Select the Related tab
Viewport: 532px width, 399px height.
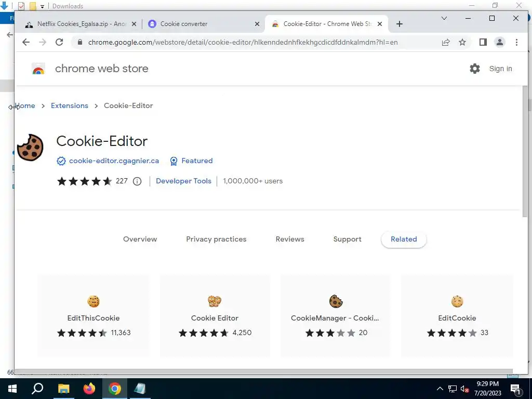(x=404, y=239)
